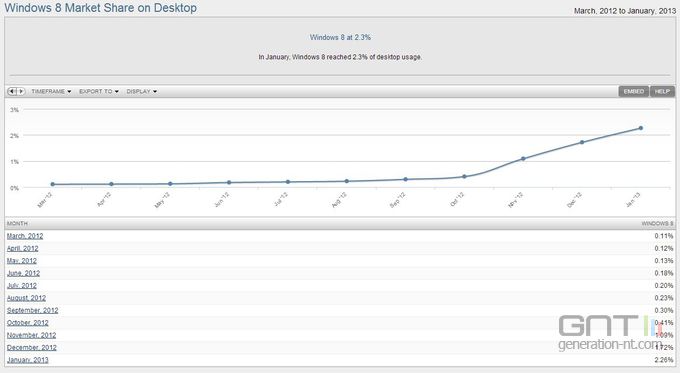The height and width of the screenshot is (373, 680).
Task: Click the HELP button
Action: [662, 92]
